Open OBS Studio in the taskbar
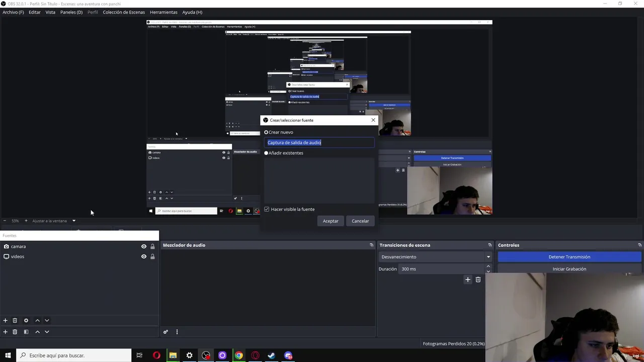Screen dimensions: 644x362 206,355
